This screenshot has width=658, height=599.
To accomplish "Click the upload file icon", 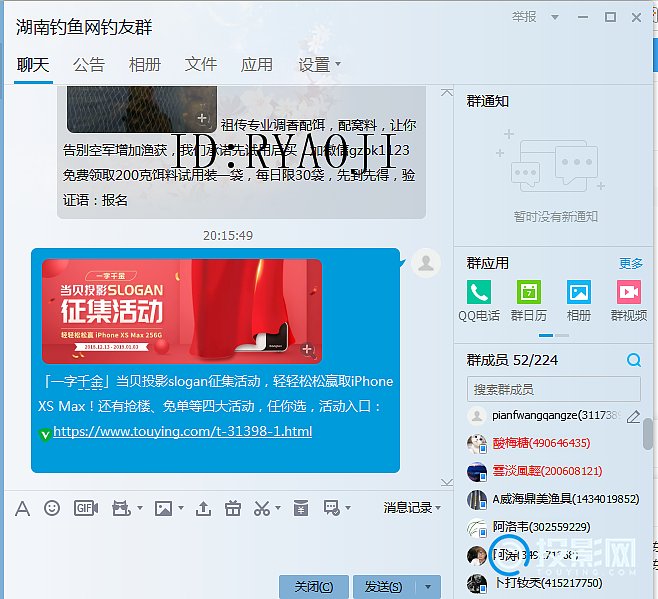I will pyautogui.click(x=203, y=508).
